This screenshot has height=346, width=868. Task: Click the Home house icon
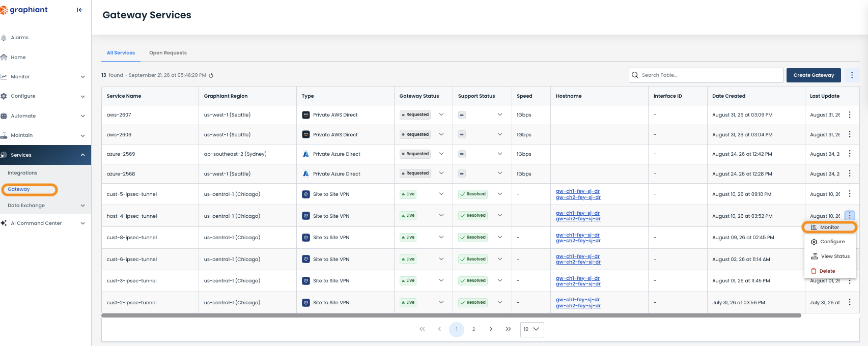click(4, 57)
